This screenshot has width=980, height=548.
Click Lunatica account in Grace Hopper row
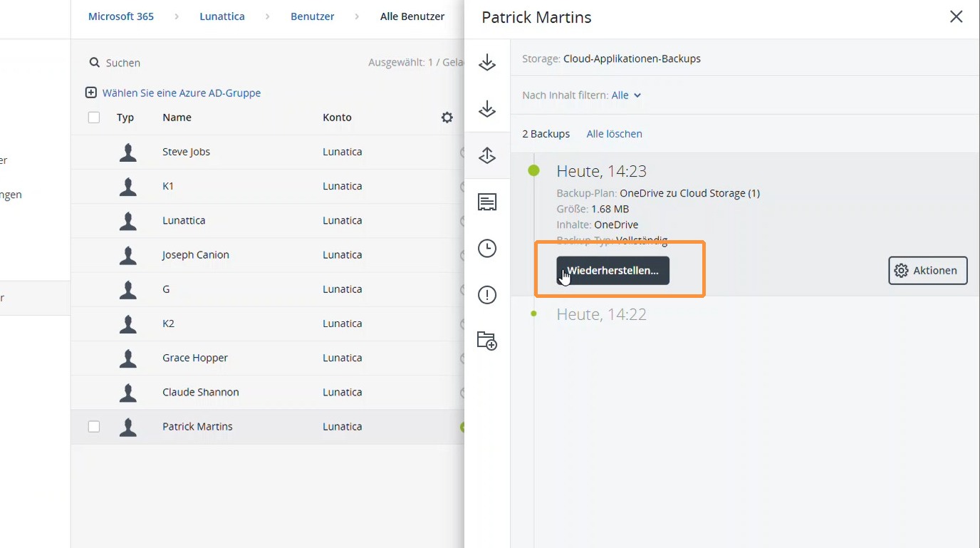tap(343, 358)
